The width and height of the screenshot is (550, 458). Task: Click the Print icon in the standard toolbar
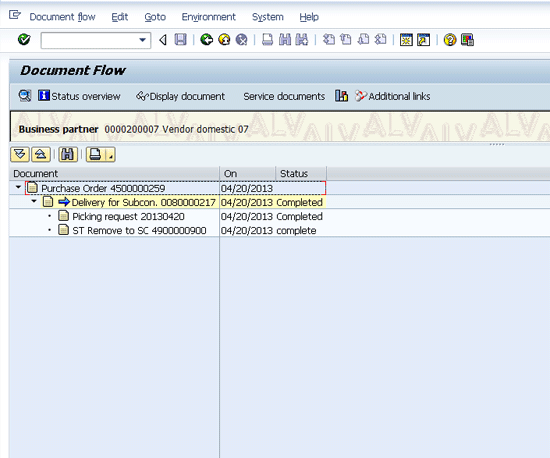[267, 40]
